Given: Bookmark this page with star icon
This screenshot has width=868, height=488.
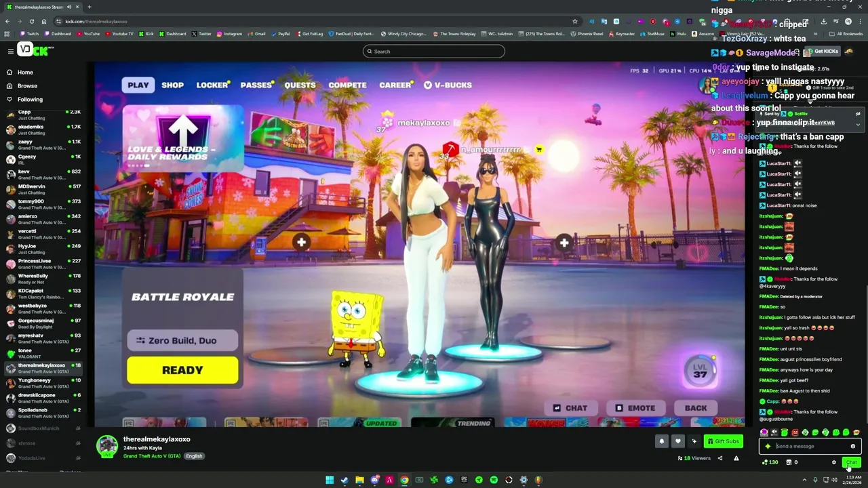Looking at the screenshot, I should pos(575,21).
